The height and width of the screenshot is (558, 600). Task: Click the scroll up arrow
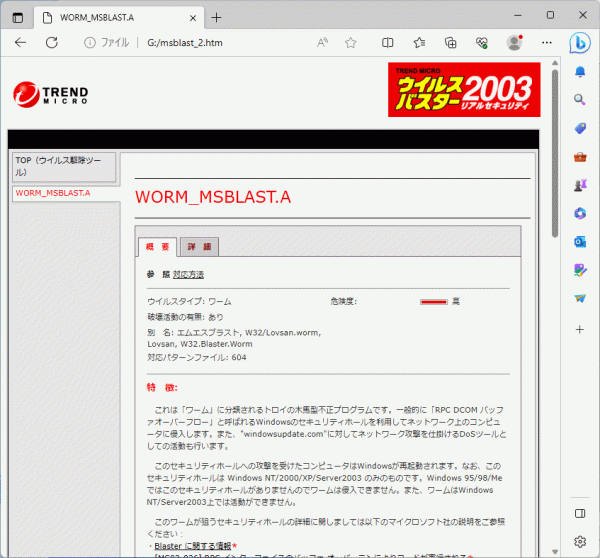(555, 63)
